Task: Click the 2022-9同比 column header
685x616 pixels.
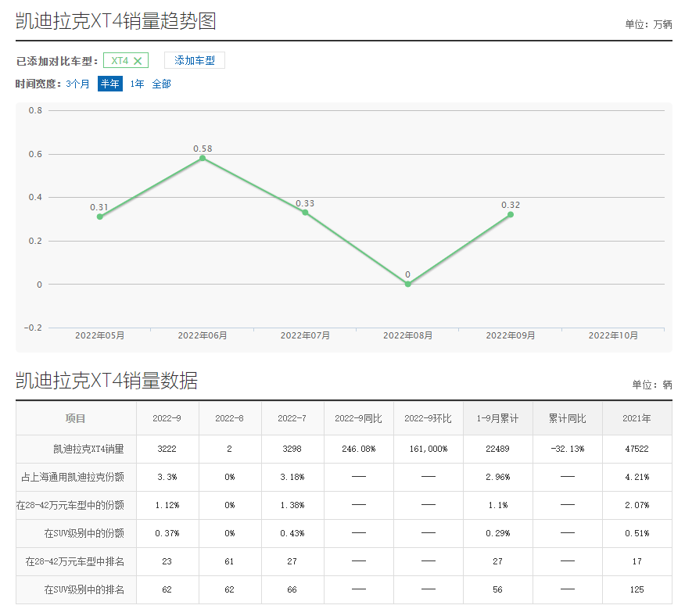Action: click(x=358, y=418)
